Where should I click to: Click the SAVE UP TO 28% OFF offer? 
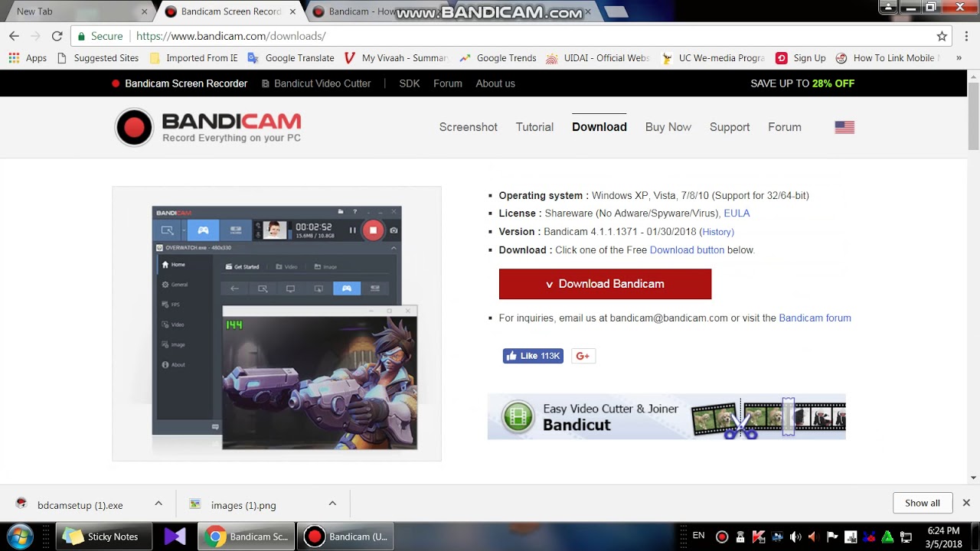pos(802,83)
